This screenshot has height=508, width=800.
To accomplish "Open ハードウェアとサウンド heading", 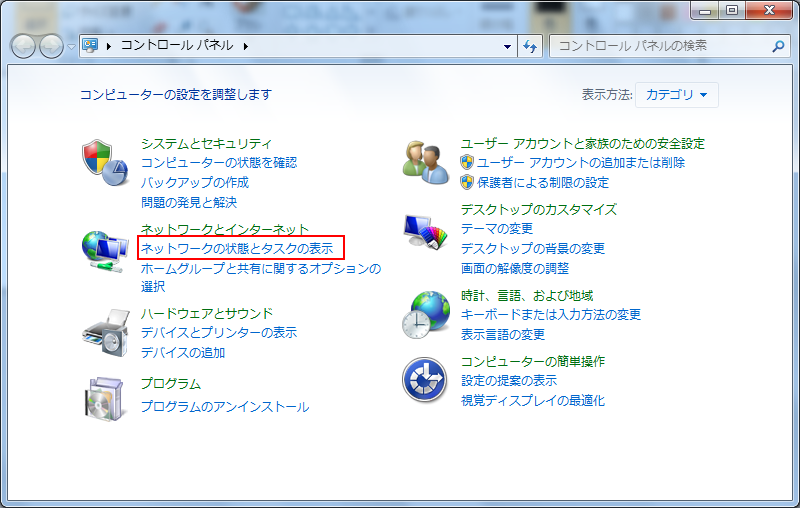I will (x=207, y=313).
